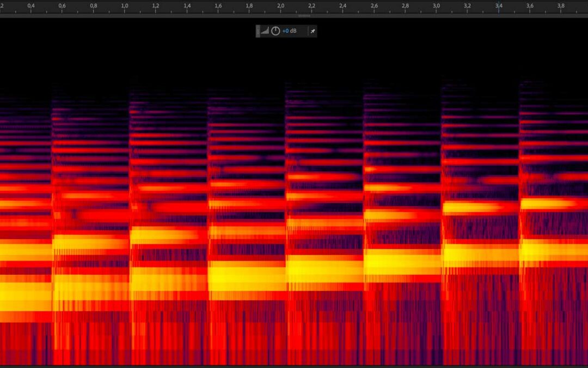
Task: Pin the volume HUD with the pushpin icon
Action: 313,31
